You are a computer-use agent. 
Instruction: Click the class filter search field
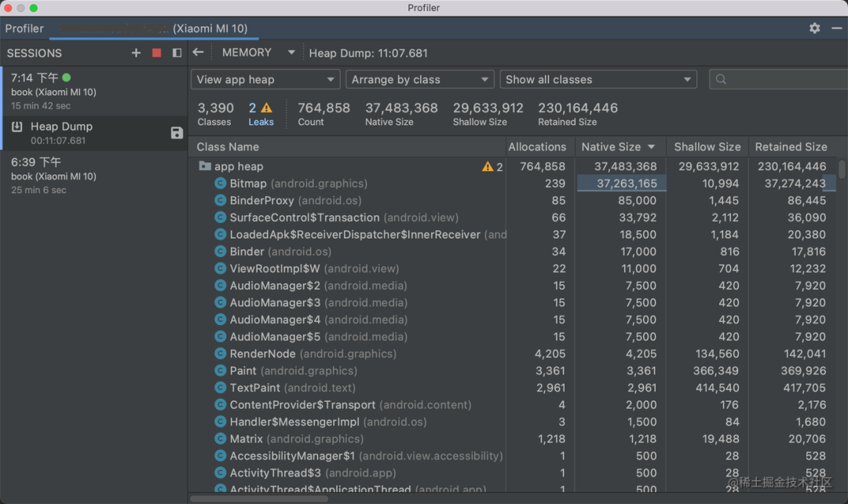pos(779,79)
